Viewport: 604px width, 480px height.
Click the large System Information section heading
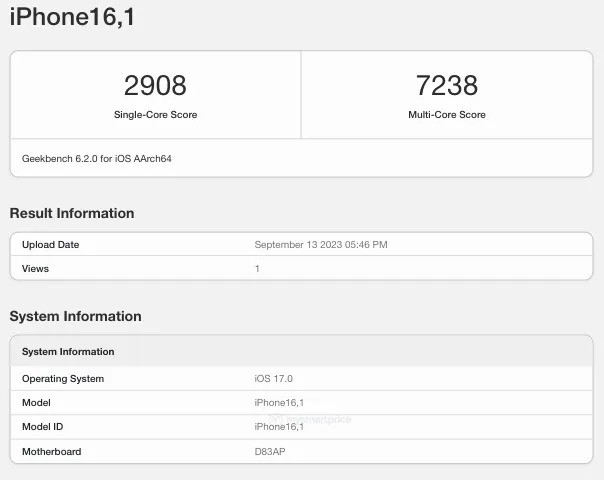pos(76,316)
